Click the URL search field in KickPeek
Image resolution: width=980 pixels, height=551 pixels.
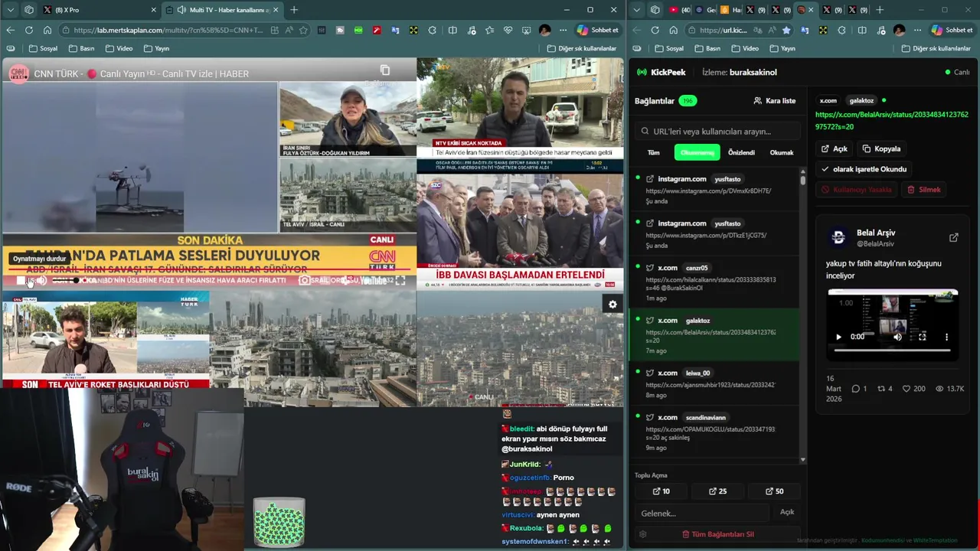(x=717, y=131)
